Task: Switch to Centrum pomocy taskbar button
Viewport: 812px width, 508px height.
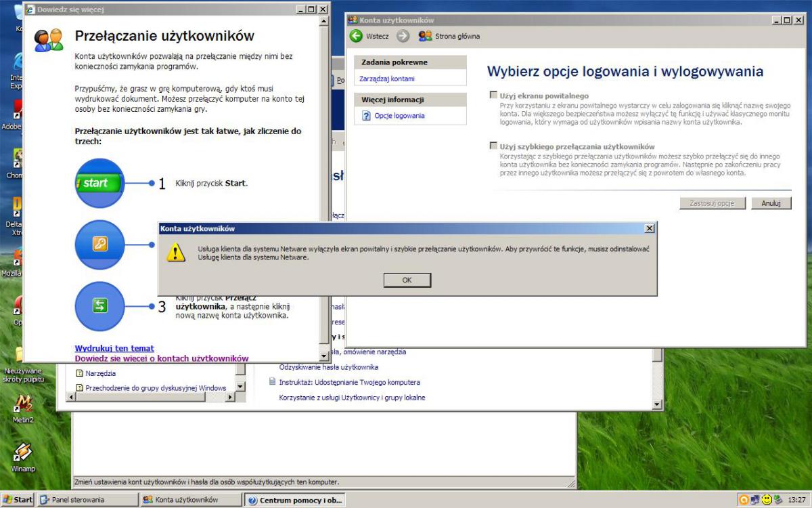Action: 295,500
